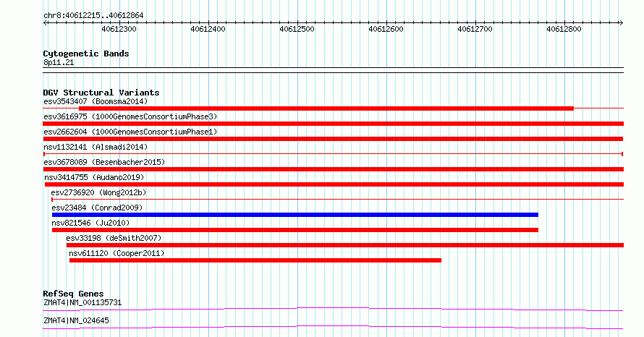Select the nsv3414755 (Audano2019) label
This screenshot has width=644, height=337.
coord(94,177)
